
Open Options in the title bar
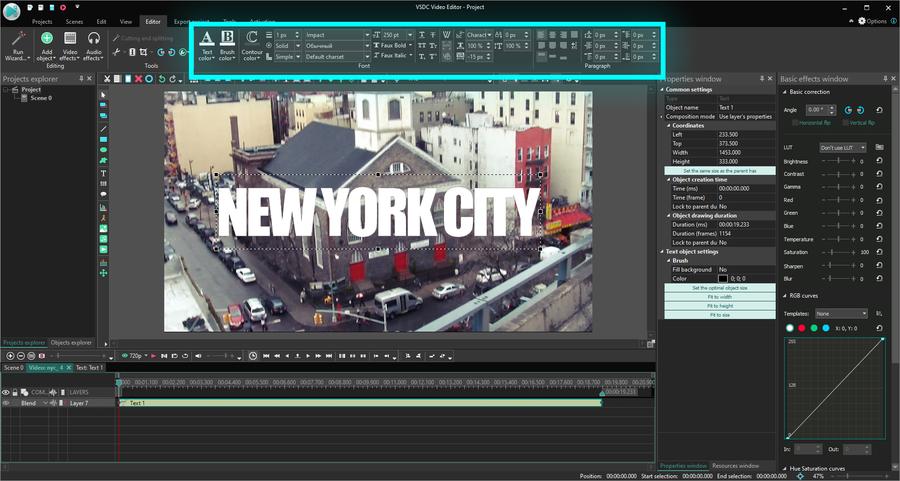coord(872,21)
